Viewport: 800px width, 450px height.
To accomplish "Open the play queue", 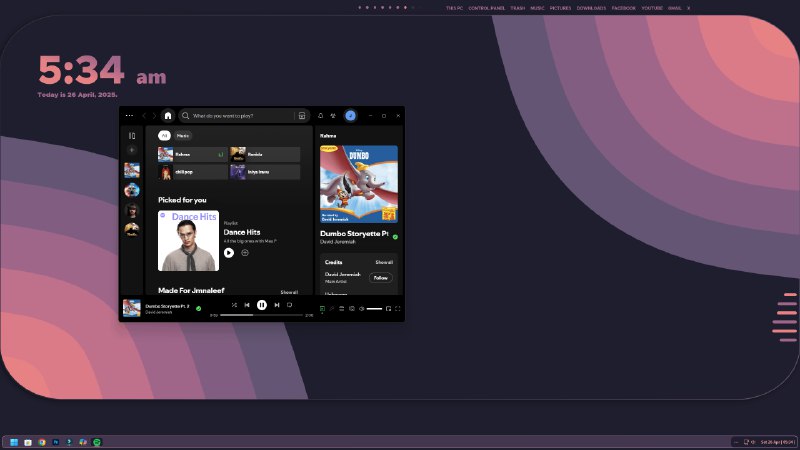I will pos(342,309).
